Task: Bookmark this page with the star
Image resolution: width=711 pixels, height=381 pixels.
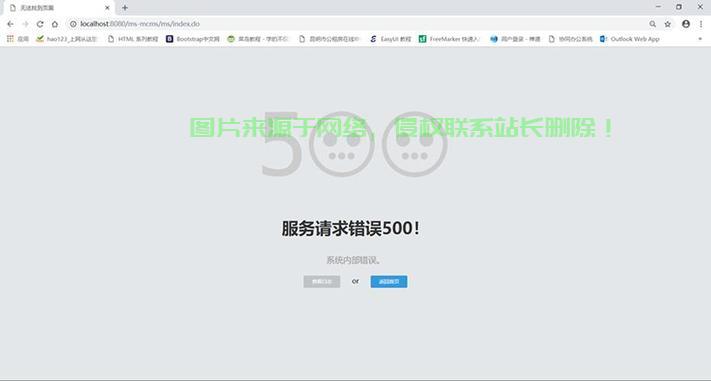Action: [x=667, y=24]
